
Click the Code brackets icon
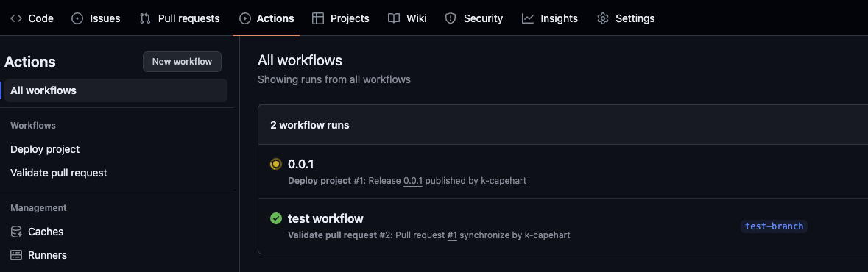click(16, 18)
